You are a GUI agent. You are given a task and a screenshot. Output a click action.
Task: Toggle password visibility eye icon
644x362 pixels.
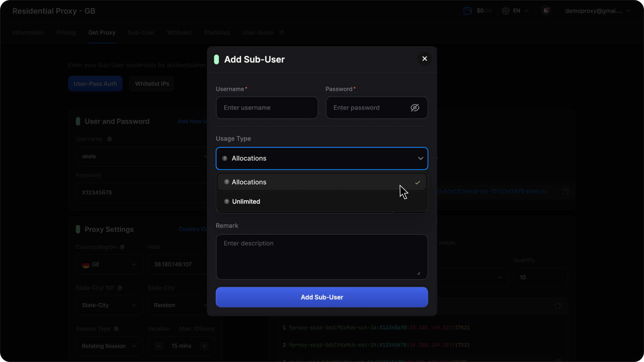pos(415,108)
